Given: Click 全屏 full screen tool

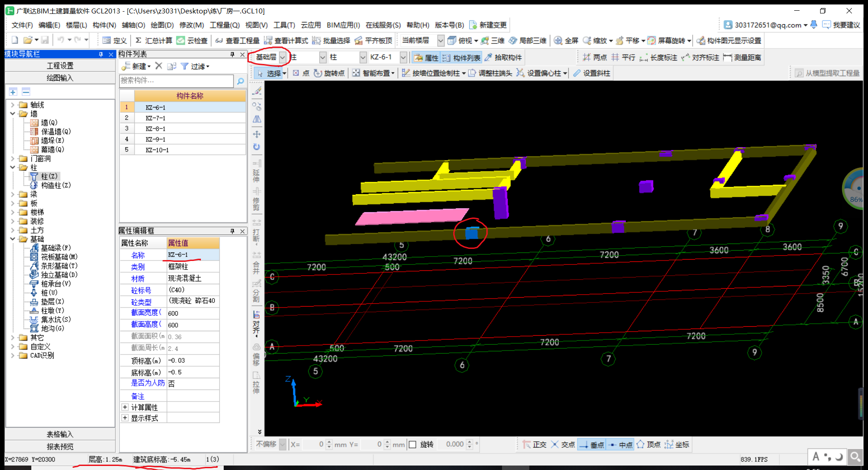Looking at the screenshot, I should click(x=566, y=41).
